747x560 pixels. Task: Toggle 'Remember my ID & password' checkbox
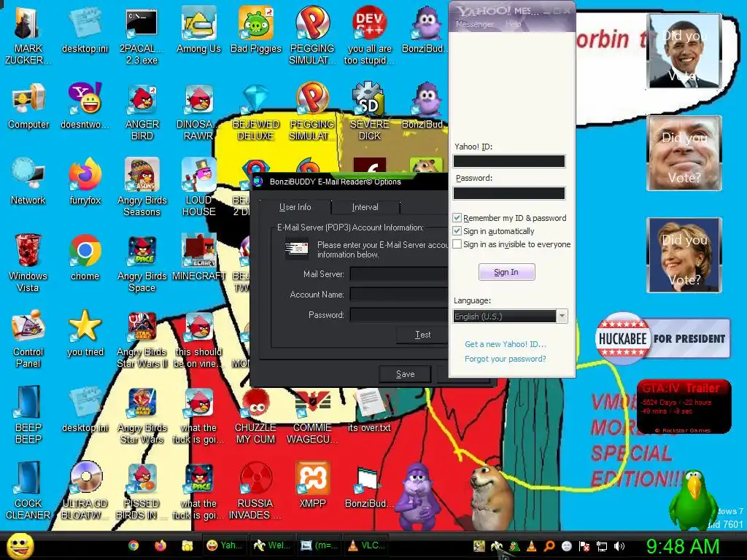click(457, 217)
